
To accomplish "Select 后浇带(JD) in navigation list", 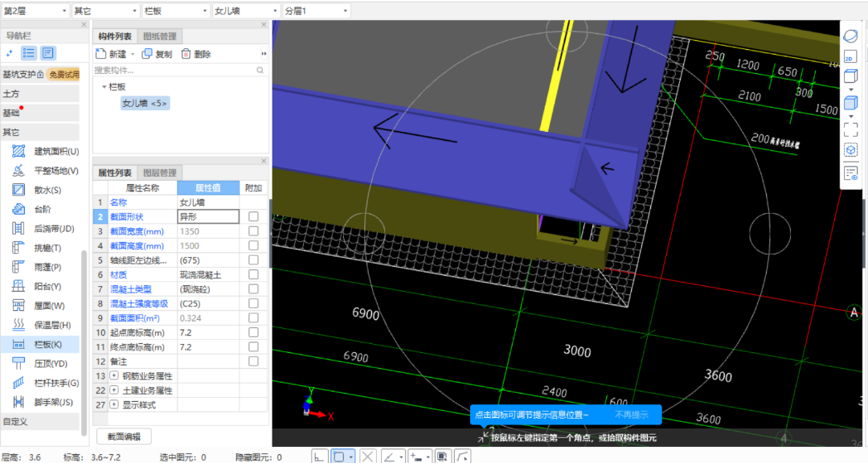I will pos(43,229).
